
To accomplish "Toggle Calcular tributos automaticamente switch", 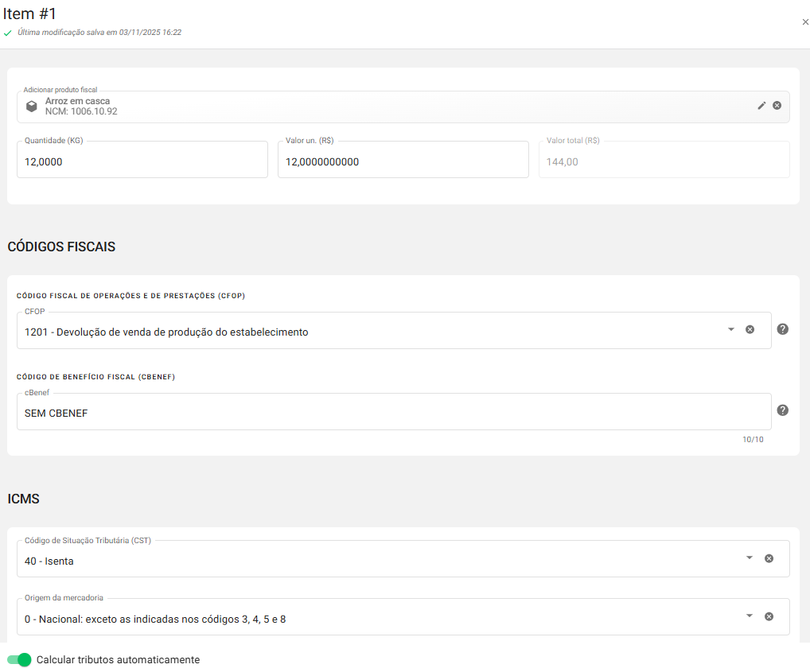I will pos(19,659).
